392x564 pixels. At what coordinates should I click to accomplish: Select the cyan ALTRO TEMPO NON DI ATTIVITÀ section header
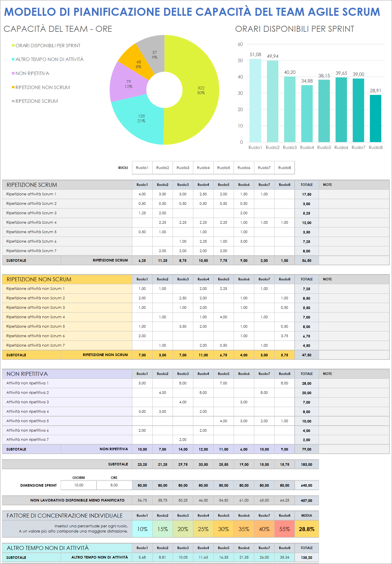coord(67,548)
